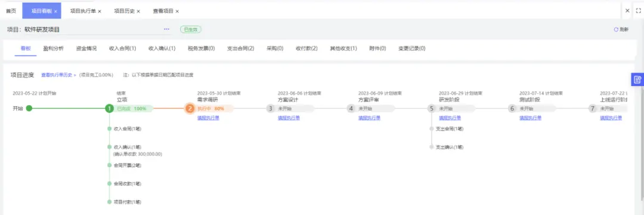Open the 收入确认(1) sub-tab
Screen dimensions: 644x215
162,48
